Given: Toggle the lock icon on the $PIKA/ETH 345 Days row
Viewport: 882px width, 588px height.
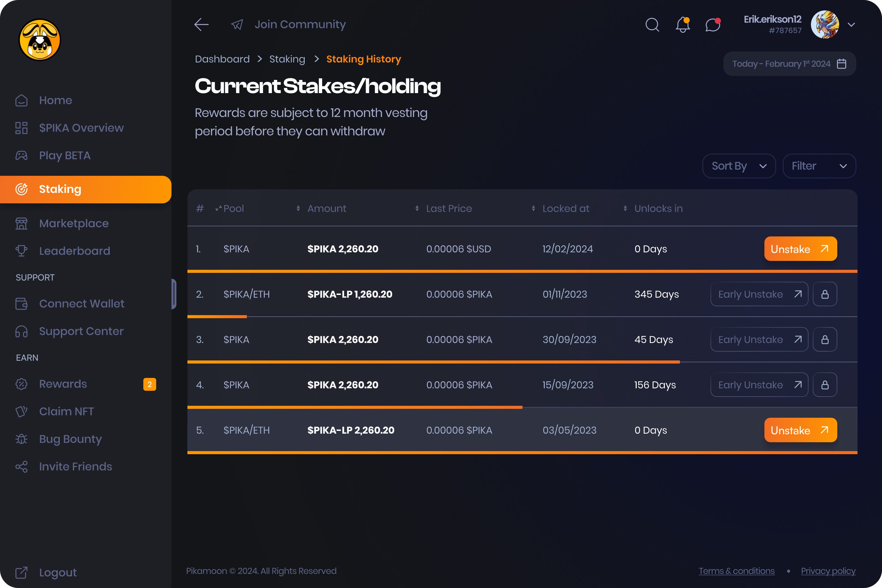Looking at the screenshot, I should coord(825,294).
